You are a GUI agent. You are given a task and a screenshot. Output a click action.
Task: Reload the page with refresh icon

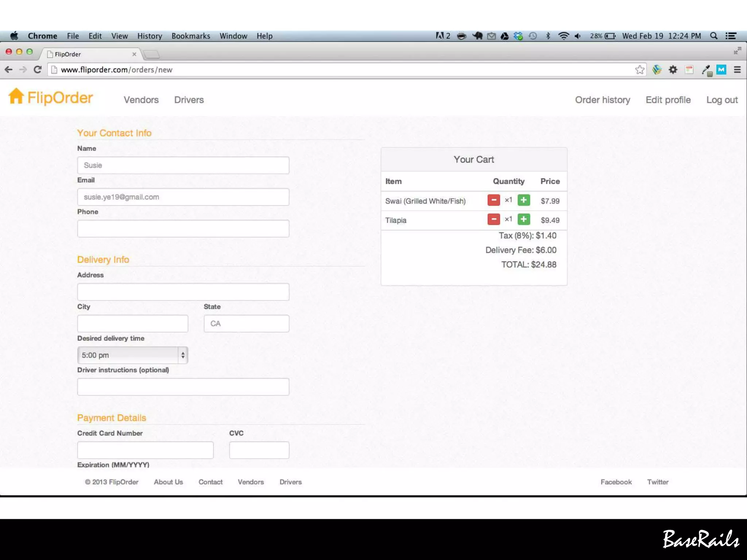(x=38, y=70)
